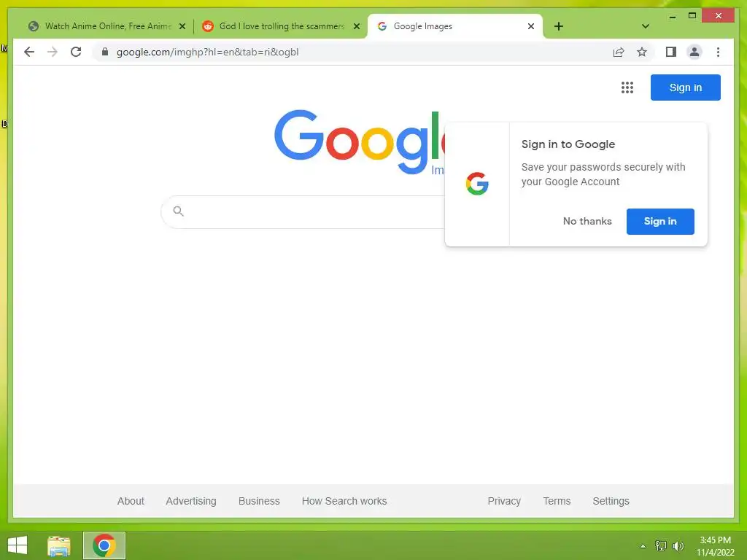747x560 pixels.
Task: Click the Google logo in the popup
Action: click(477, 184)
